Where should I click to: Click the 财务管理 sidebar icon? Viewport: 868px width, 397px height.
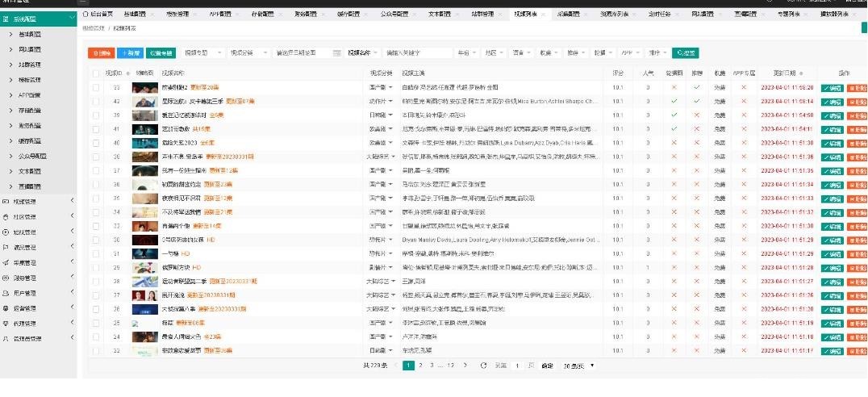6,278
